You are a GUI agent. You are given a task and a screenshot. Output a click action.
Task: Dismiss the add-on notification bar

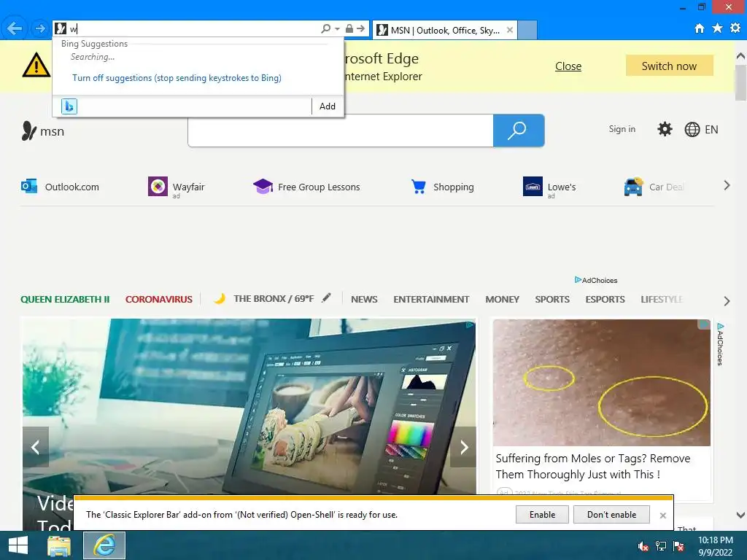click(662, 516)
